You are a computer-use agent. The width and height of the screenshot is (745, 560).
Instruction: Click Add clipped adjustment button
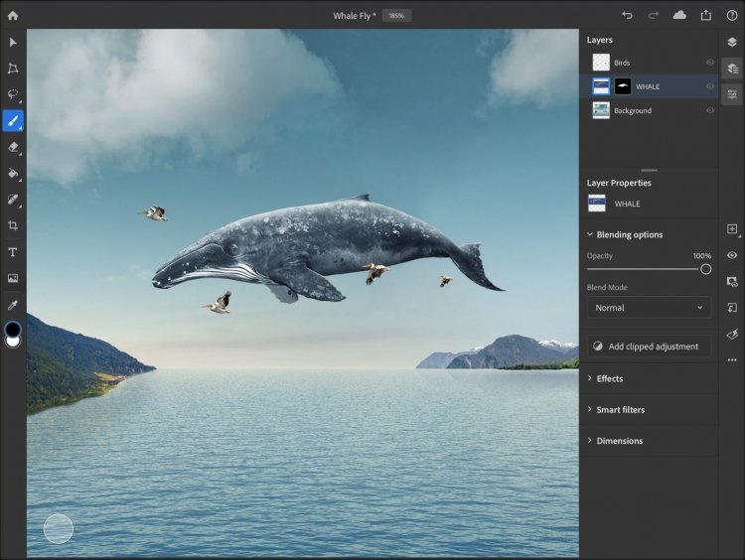coord(649,347)
